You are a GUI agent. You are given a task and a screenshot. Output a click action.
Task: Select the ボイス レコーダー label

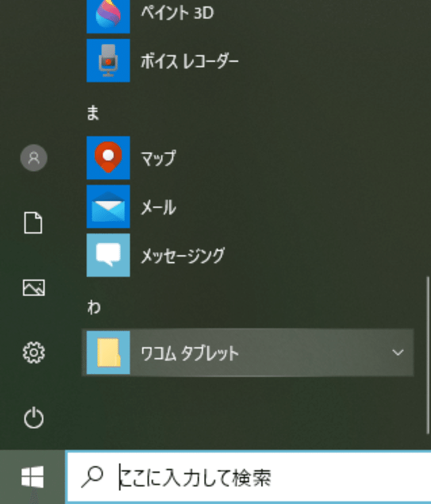190,61
